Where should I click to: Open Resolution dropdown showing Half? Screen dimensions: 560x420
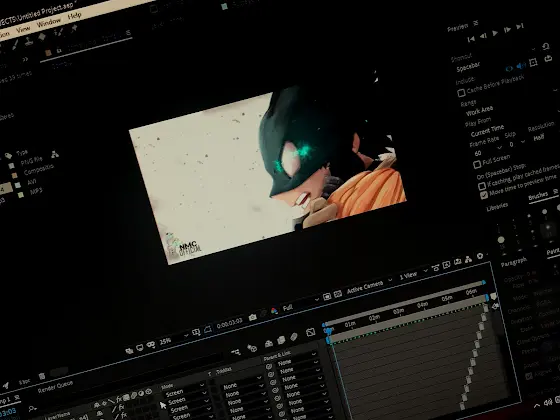coord(539,138)
